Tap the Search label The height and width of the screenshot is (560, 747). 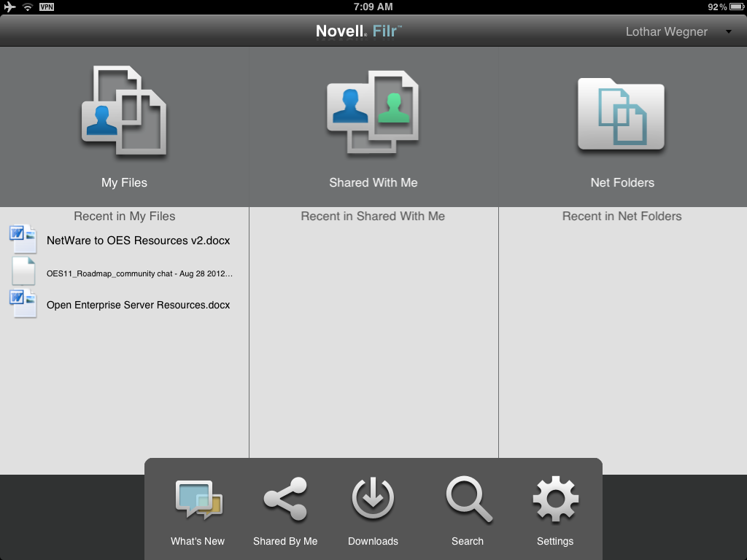(x=468, y=542)
